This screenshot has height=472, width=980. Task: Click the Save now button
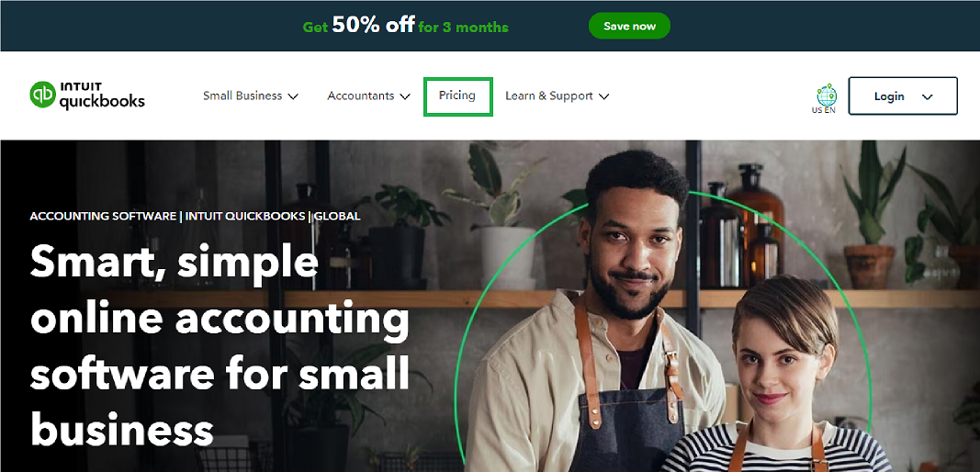click(629, 27)
